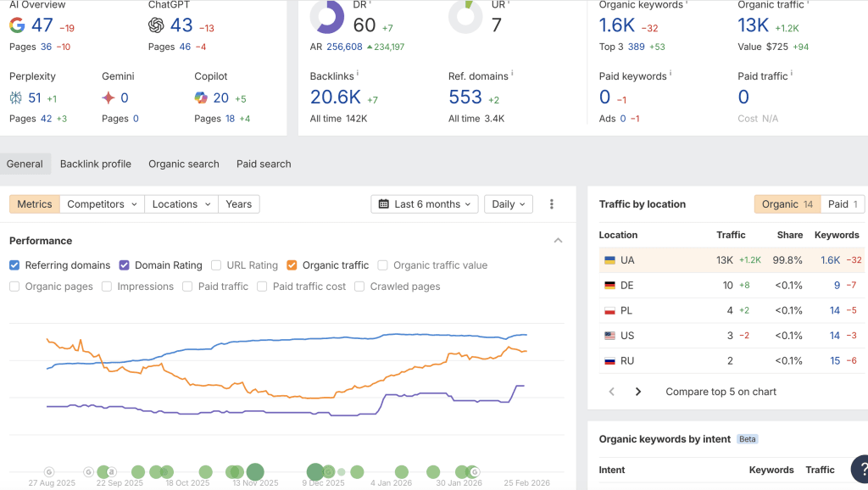The width and height of the screenshot is (868, 490).
Task: Open the Last 6 months date range
Action: [x=425, y=204]
